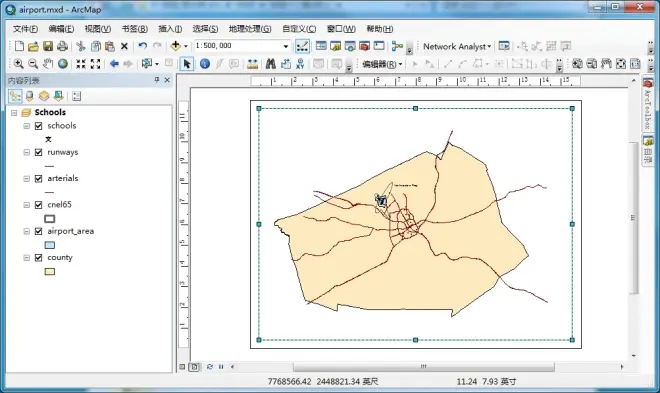Activate the Pan hand tool
Viewport: 660px width, 393px height.
pyautogui.click(x=48, y=64)
